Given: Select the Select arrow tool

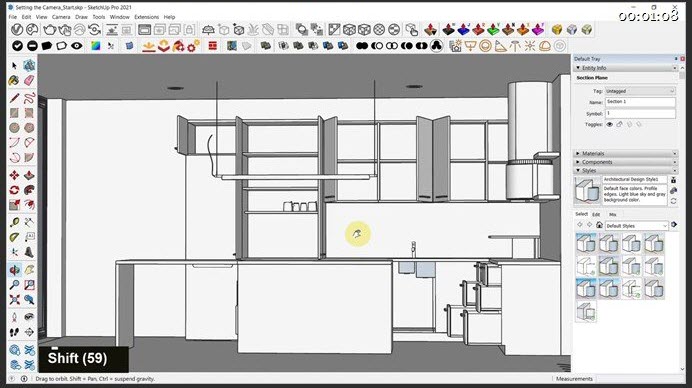Looking at the screenshot, I should [x=14, y=66].
